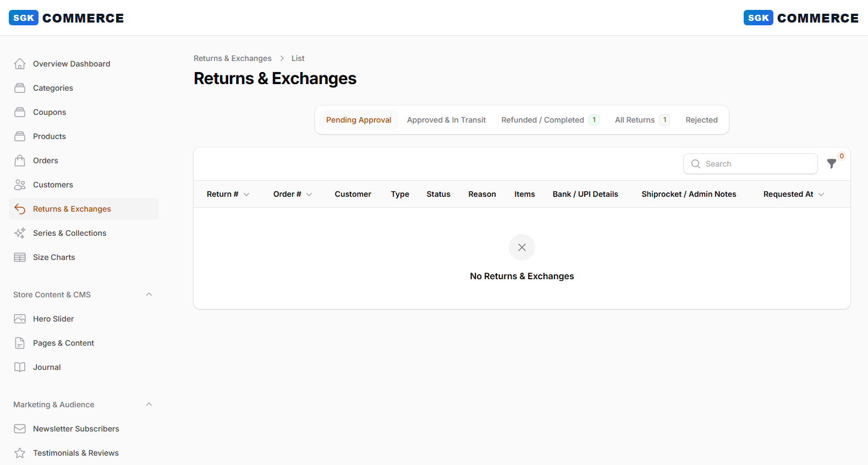Click the Overview Dashboard home icon
This screenshot has height=465, width=868.
tap(20, 64)
